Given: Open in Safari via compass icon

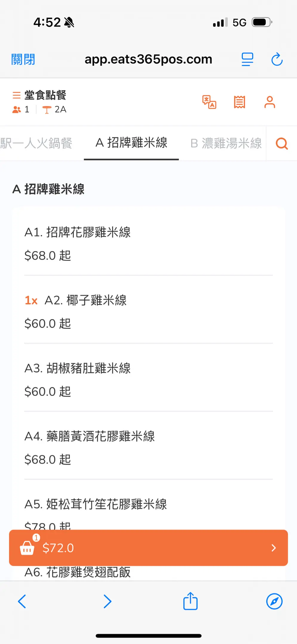Looking at the screenshot, I should (x=274, y=601).
